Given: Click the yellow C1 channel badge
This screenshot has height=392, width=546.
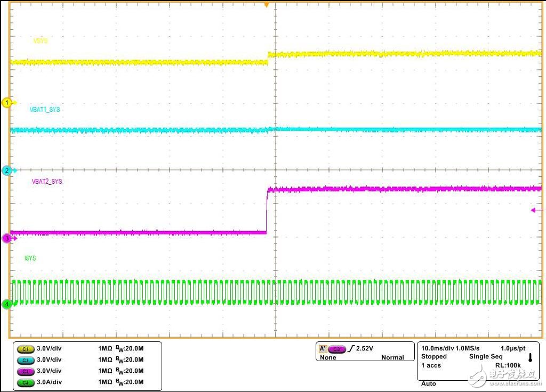Looking at the screenshot, I should (x=25, y=349).
